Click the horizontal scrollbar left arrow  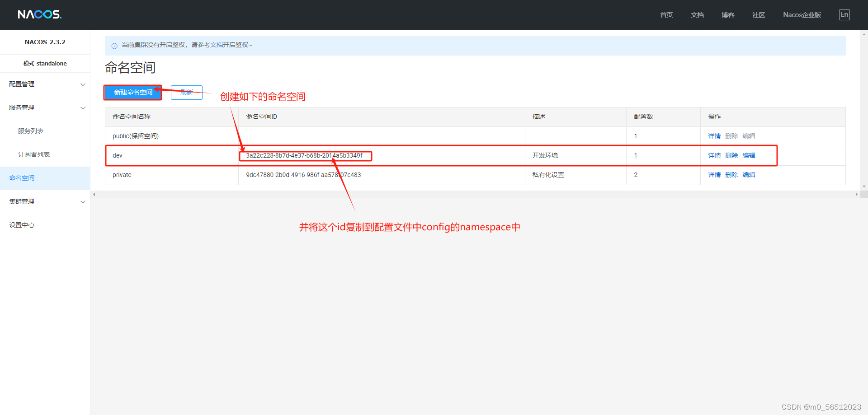(94, 195)
